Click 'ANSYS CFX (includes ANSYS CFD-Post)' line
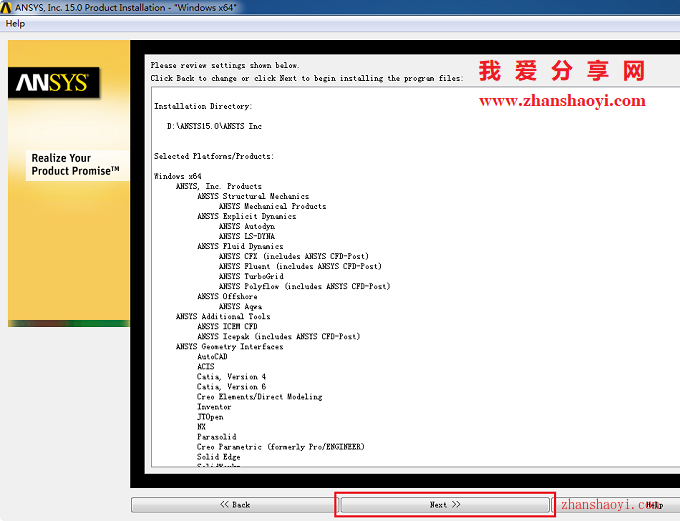 point(294,256)
